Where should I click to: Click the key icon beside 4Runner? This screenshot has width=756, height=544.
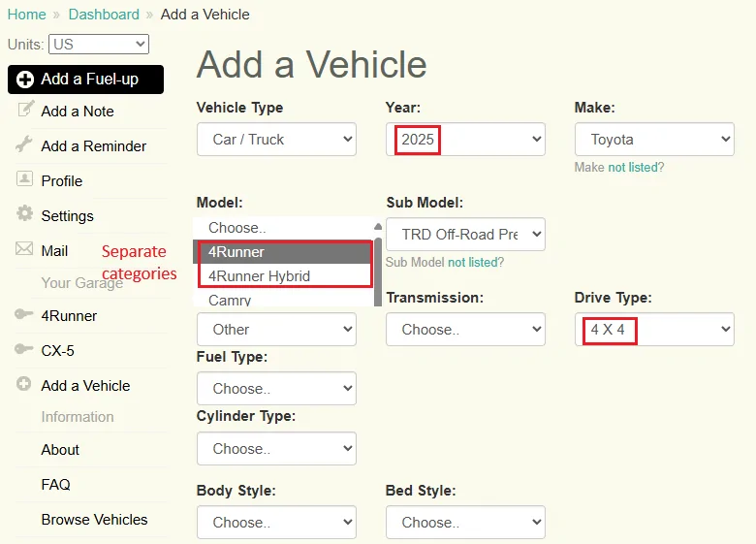(25, 315)
